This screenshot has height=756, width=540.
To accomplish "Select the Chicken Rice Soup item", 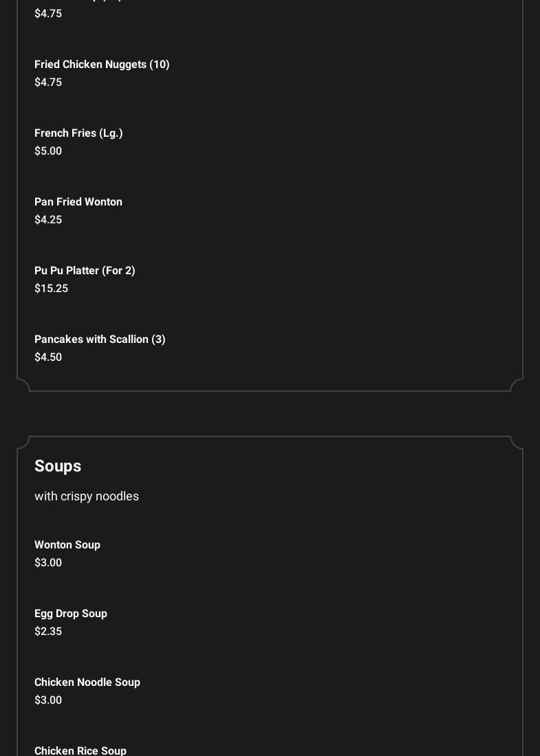I will pyautogui.click(x=80, y=751).
